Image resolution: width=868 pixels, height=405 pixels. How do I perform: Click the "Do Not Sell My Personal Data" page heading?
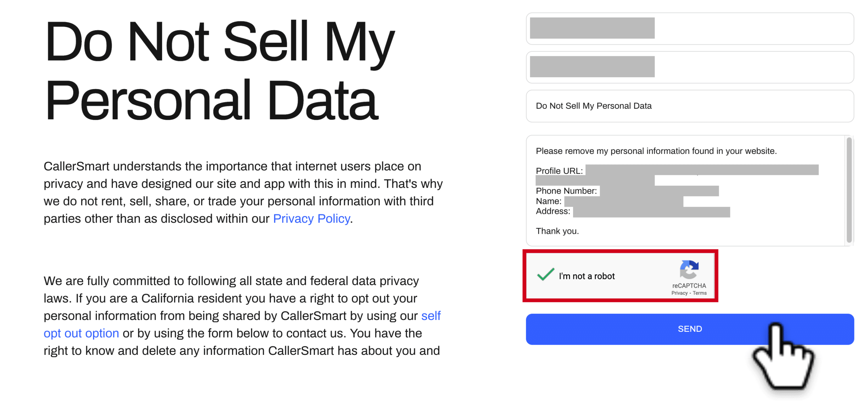[220, 70]
